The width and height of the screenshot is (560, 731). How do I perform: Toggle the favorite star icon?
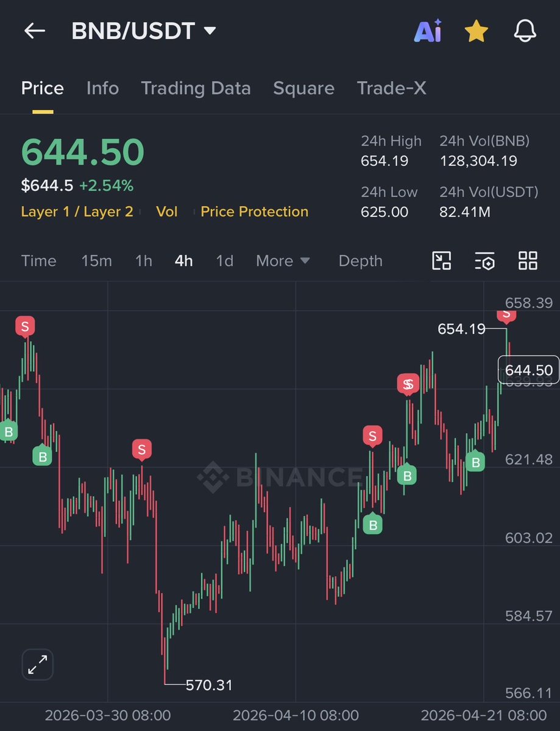(476, 31)
